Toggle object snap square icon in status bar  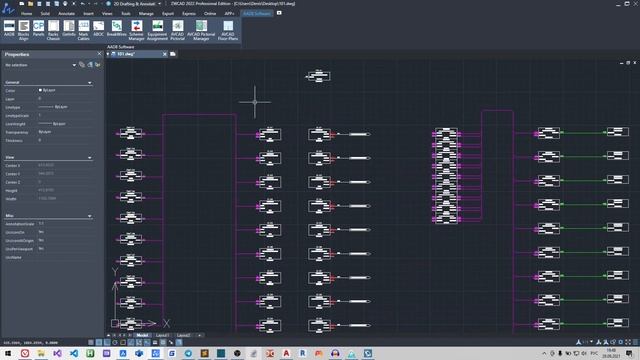click(123, 342)
